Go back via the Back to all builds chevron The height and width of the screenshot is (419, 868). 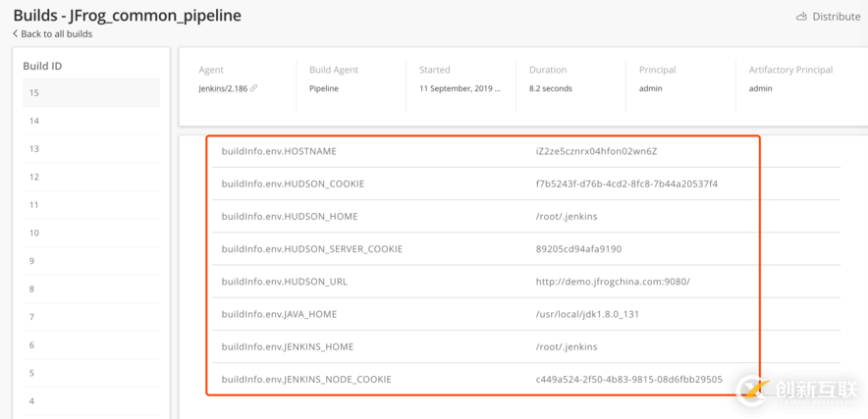[16, 33]
